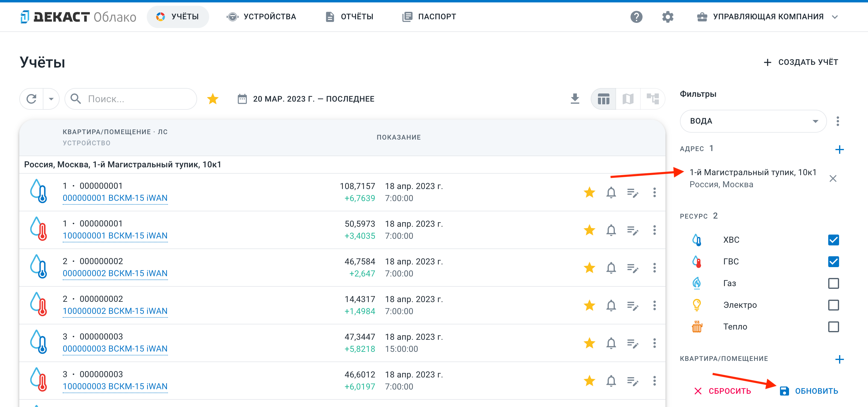Edit readings for 000000003 ВСКМ-15 iWAN row

coord(633,344)
